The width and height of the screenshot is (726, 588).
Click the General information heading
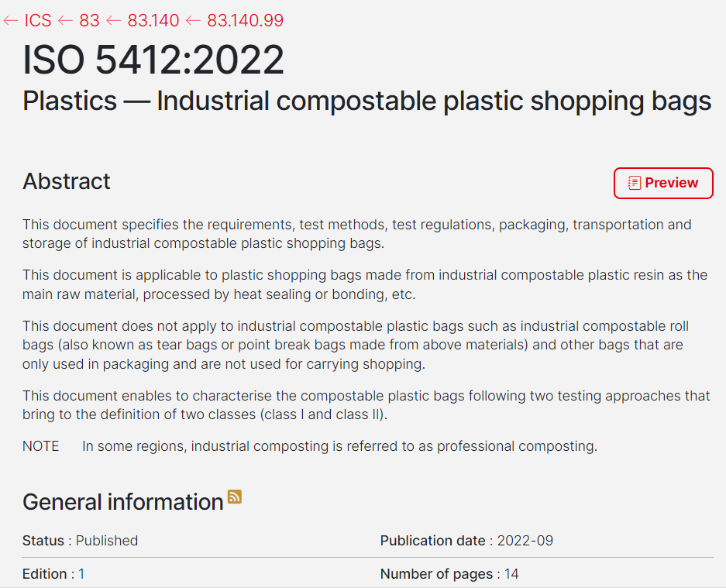(x=122, y=502)
